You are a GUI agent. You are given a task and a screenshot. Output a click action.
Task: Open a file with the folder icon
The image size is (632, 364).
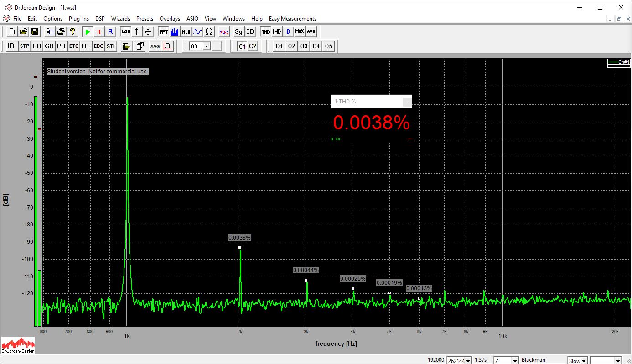tap(23, 32)
